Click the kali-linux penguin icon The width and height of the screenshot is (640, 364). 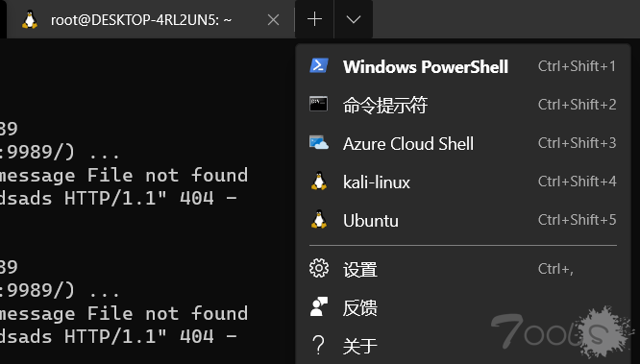point(319,181)
